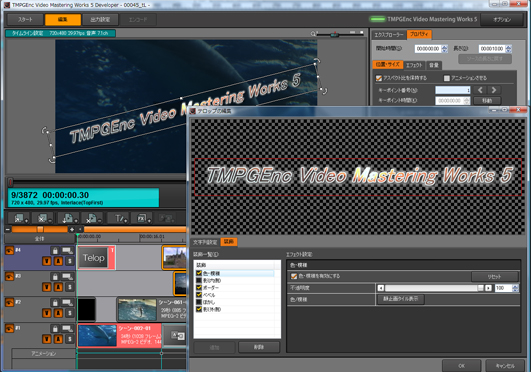The image size is (531, 372).
Task: Lock track #2 with padlock icon
Action: [x=55, y=303]
